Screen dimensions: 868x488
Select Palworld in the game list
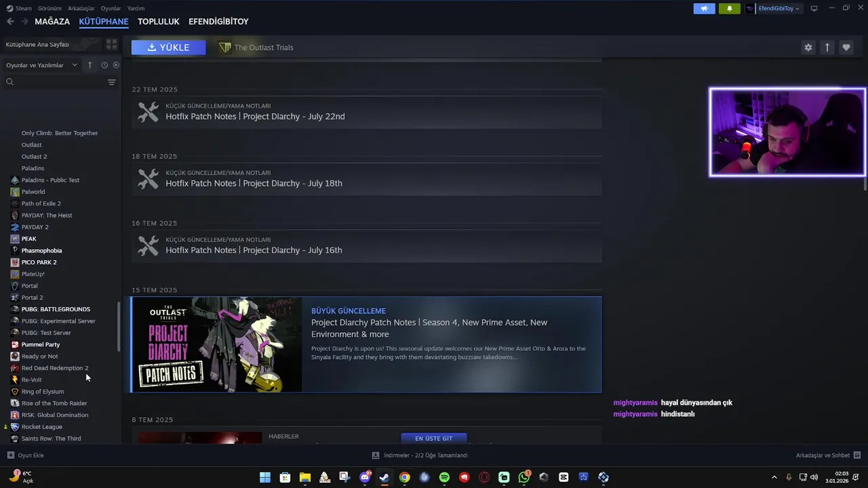click(x=33, y=192)
